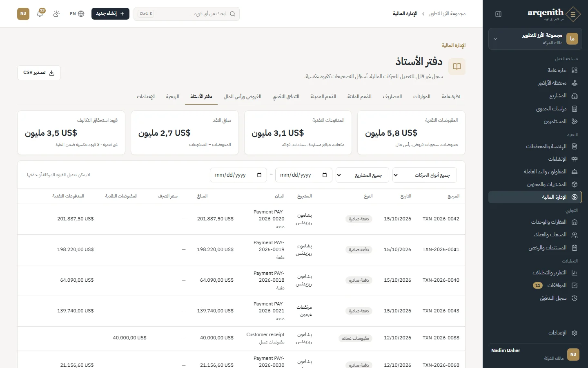Image resolution: width=588 pixels, height=368 pixels.
Task: Open سجل التدقيق history icon
Action: tap(575, 298)
